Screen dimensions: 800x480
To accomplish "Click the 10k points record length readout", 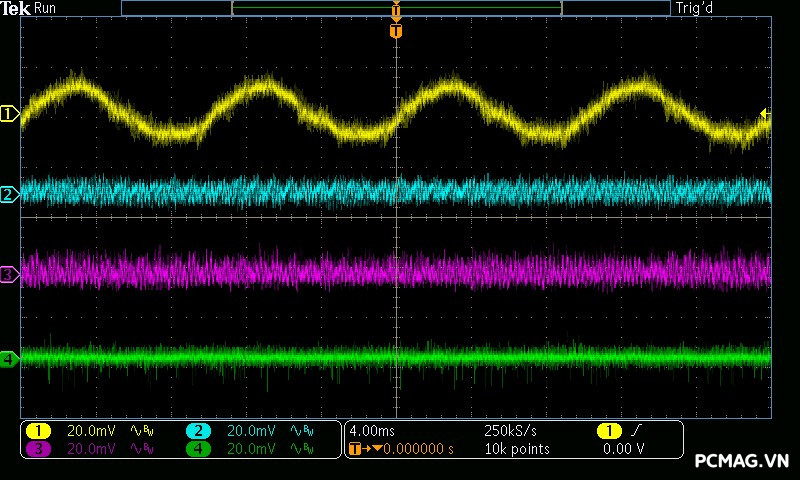I will pyautogui.click(x=516, y=449).
